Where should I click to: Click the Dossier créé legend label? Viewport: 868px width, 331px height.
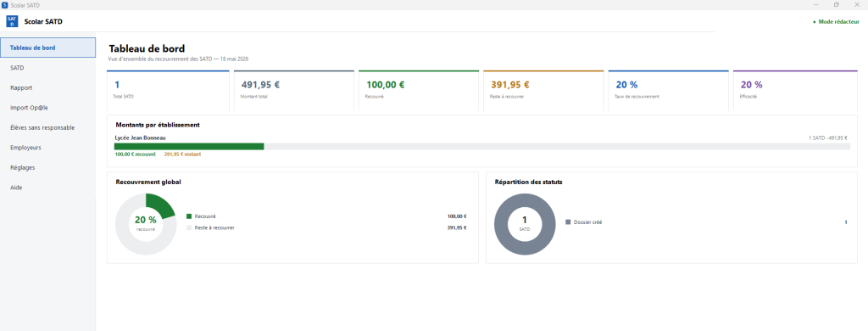coord(588,222)
